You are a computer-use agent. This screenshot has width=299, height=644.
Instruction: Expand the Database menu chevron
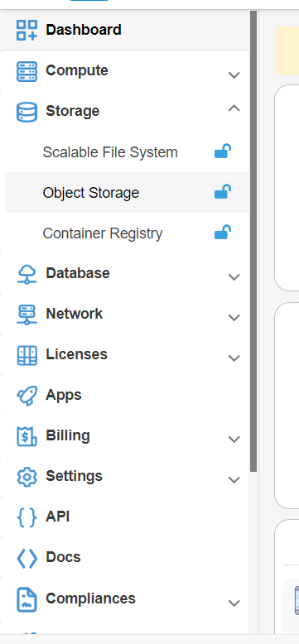click(x=234, y=276)
